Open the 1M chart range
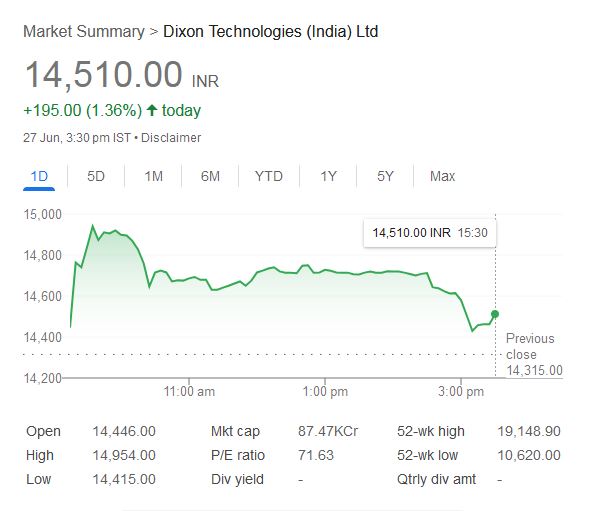This screenshot has width=613, height=511. point(153,176)
